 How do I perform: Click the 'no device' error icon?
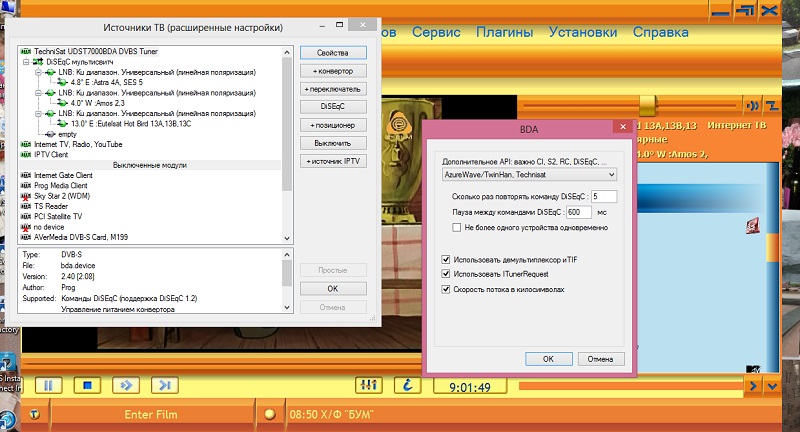[26, 227]
